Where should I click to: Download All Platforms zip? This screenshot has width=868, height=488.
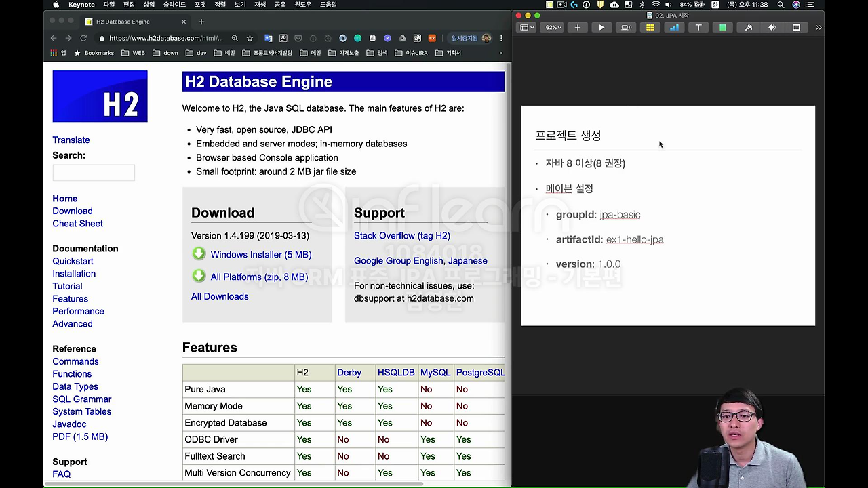pyautogui.click(x=259, y=277)
